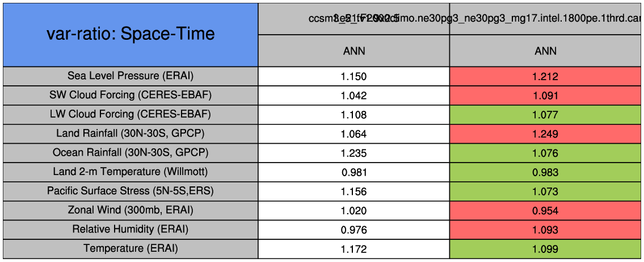Click the red 1.212 Sea Level Pressure cell
This screenshot has width=644, height=262.
coord(545,77)
